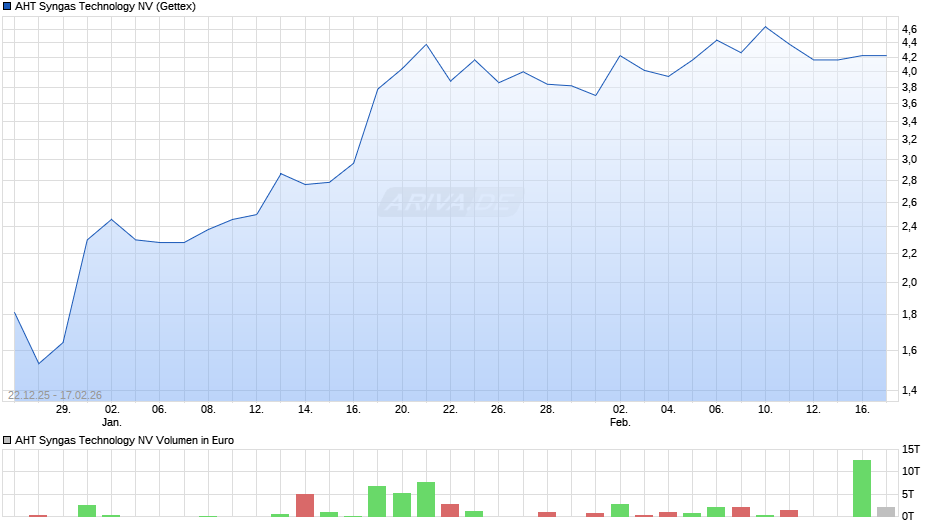Click the green volume bar at 02. January

coord(111,515)
